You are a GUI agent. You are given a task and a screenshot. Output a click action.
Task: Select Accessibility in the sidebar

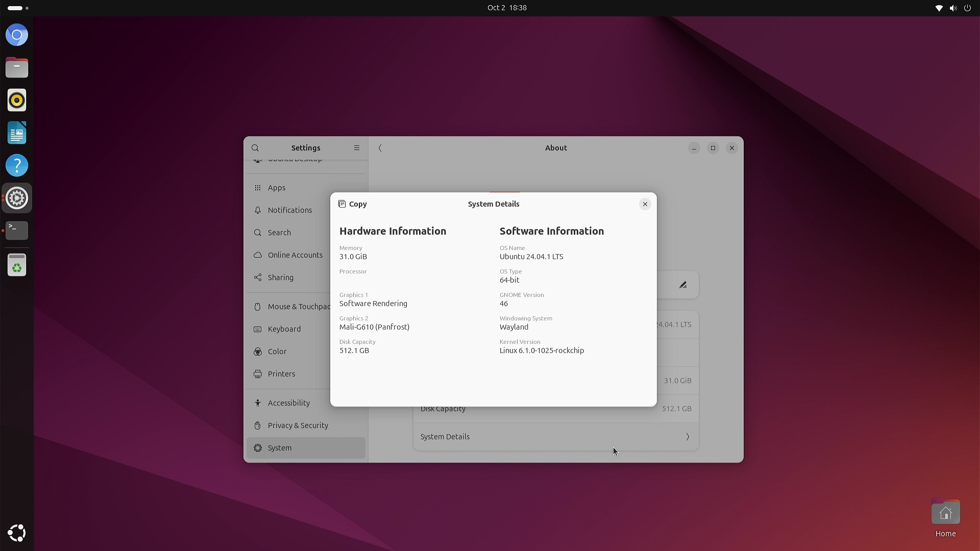pos(288,403)
